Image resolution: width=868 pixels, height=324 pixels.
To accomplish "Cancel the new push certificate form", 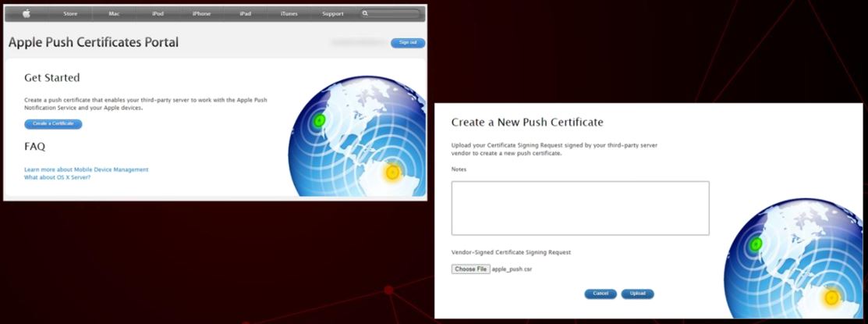I will pyautogui.click(x=600, y=294).
